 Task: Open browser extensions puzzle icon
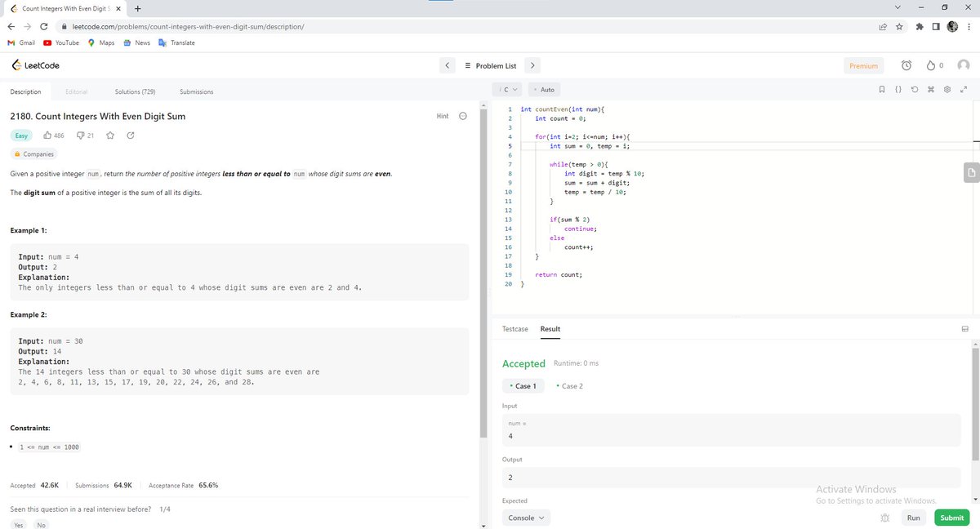tap(920, 26)
